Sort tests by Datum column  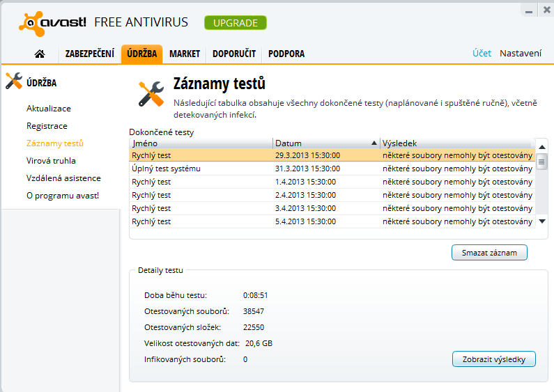coord(326,143)
